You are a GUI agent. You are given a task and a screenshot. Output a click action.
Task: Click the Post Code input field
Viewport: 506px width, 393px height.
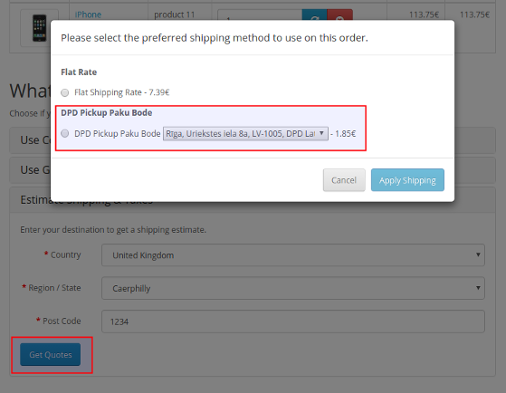pyautogui.click(x=293, y=321)
